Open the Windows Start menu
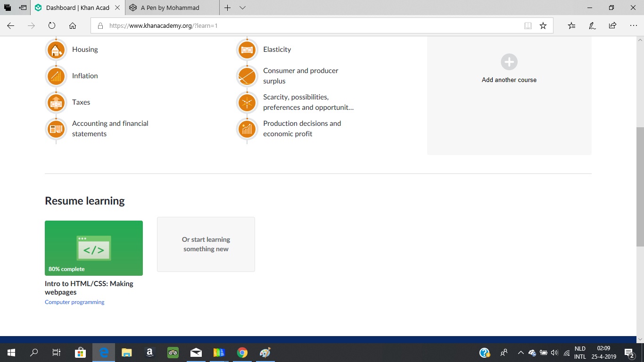Image resolution: width=644 pixels, height=362 pixels. tap(11, 353)
